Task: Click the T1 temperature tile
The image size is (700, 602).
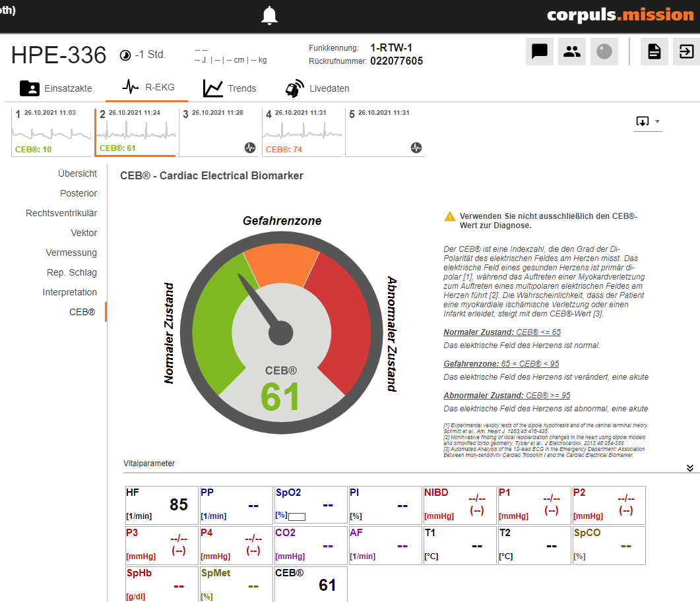Action: point(460,545)
